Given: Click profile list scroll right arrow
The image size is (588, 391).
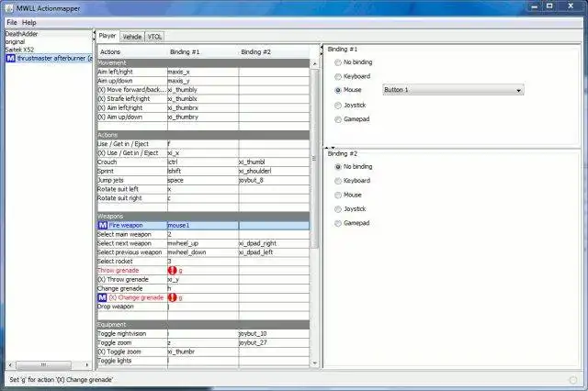Looking at the screenshot, I should pos(87,364).
